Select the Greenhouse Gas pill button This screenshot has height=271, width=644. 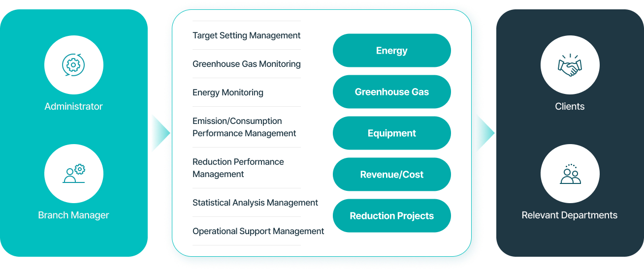pyautogui.click(x=391, y=92)
